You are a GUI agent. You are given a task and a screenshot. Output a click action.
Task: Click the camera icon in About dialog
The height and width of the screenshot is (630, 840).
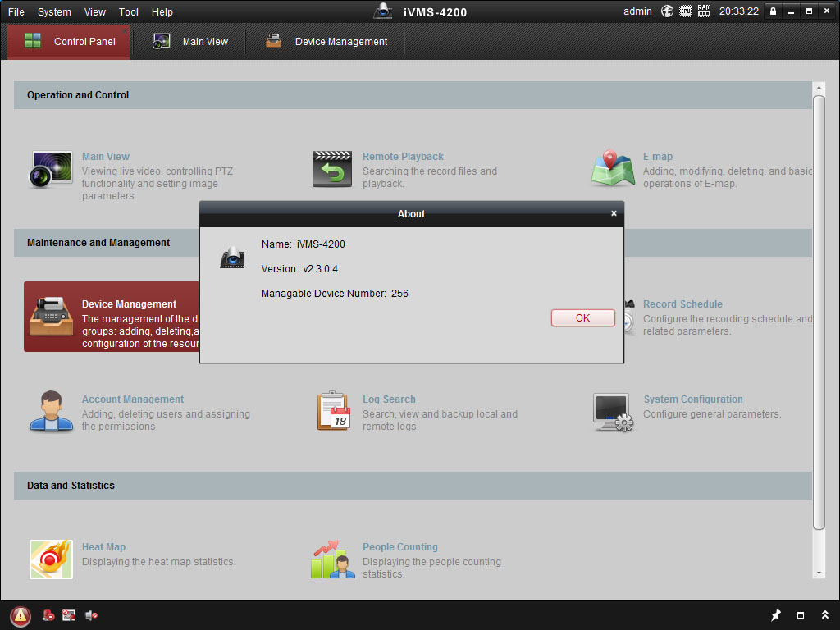pyautogui.click(x=232, y=258)
